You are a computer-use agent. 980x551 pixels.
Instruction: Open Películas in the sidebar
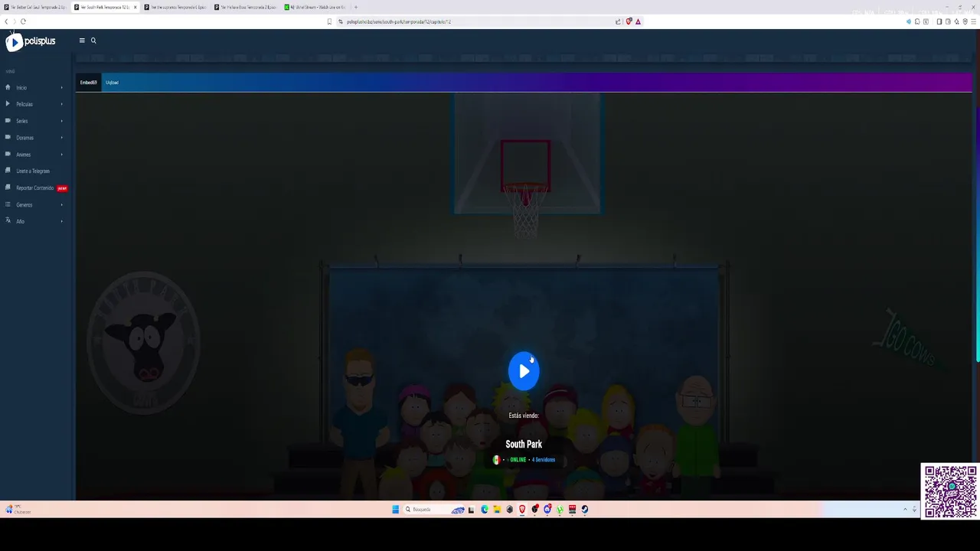(24, 104)
